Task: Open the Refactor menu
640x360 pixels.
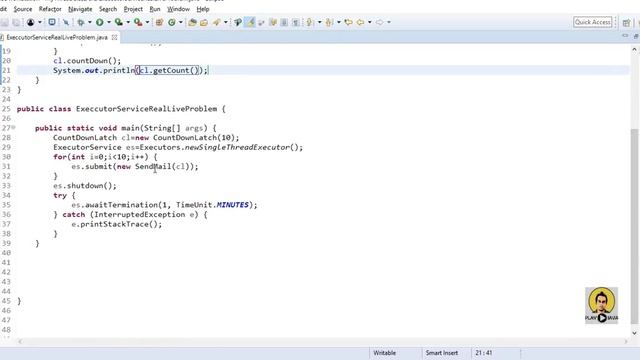Action: point(50,9)
